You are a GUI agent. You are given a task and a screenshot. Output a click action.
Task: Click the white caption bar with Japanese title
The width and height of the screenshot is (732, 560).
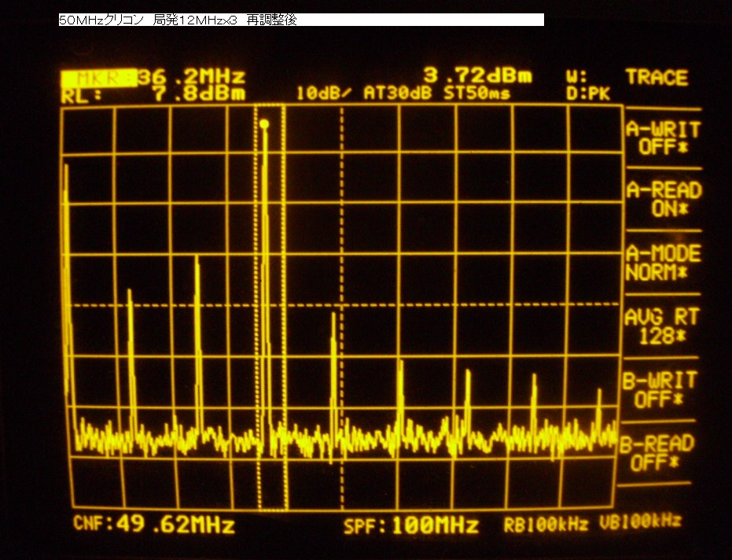(301, 20)
